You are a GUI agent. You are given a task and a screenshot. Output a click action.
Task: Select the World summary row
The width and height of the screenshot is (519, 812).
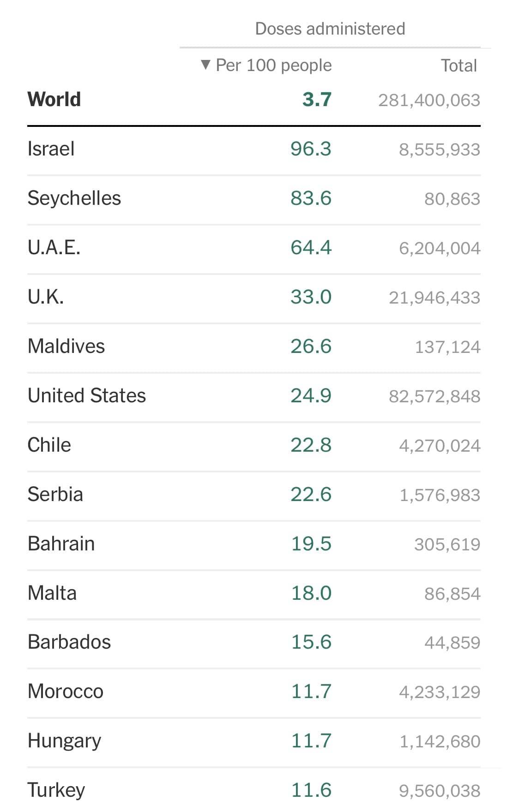tap(54, 99)
